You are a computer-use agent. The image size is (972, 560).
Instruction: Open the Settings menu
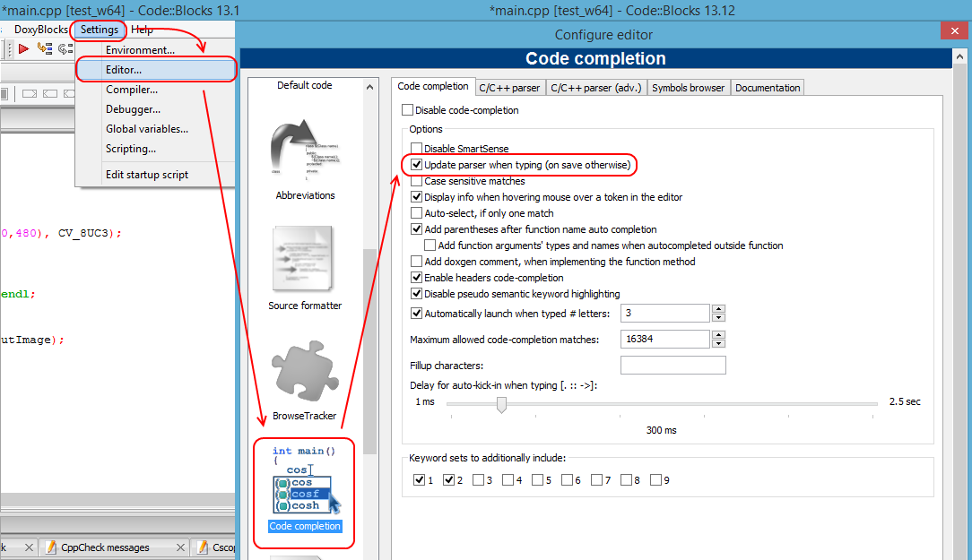point(100,29)
